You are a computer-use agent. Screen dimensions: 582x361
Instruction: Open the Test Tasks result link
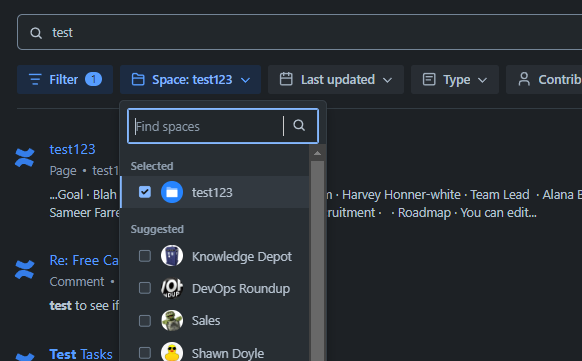click(81, 354)
